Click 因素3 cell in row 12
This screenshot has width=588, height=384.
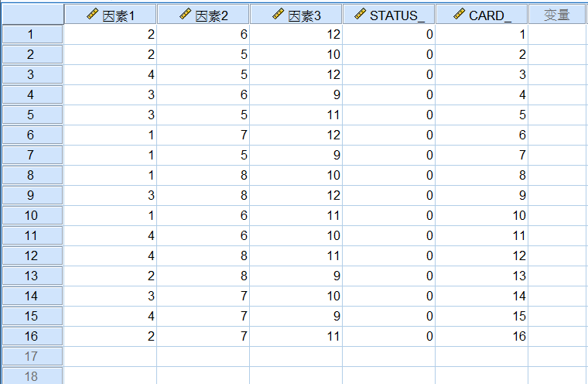pyautogui.click(x=296, y=255)
